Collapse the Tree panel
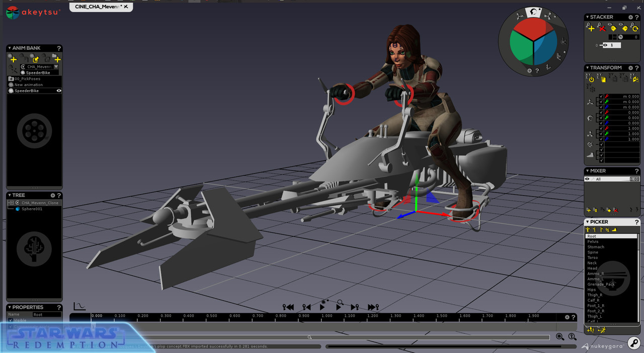644x353 pixels. 9,195
